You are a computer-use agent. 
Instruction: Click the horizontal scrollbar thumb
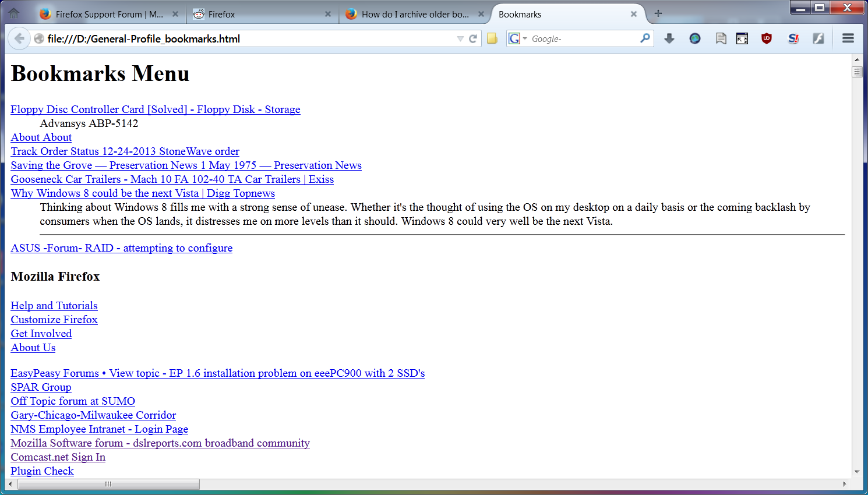click(x=108, y=484)
